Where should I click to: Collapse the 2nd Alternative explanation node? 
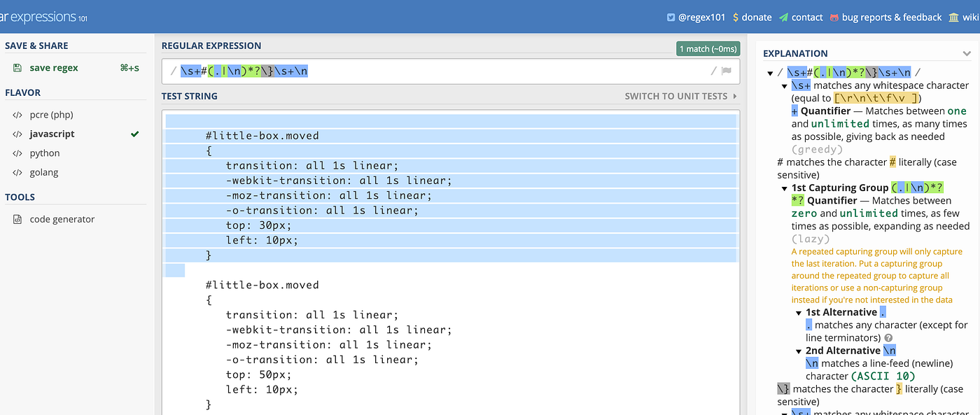pos(799,351)
